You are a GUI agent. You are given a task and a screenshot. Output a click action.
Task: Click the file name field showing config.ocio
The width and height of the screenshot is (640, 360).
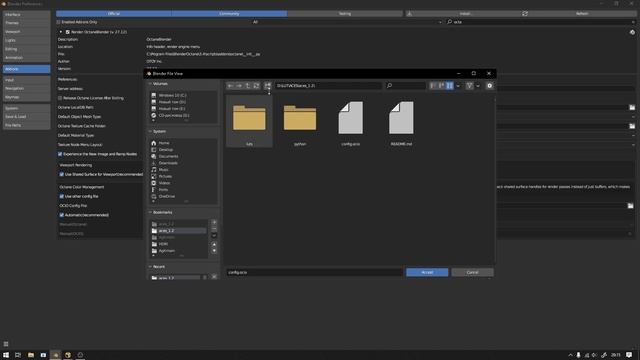314,272
